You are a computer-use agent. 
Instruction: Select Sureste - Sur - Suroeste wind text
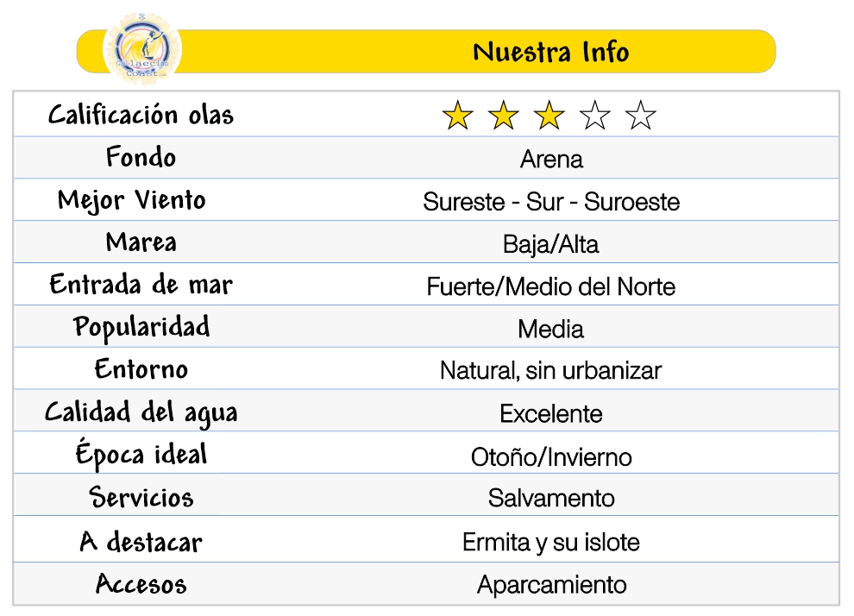click(551, 202)
